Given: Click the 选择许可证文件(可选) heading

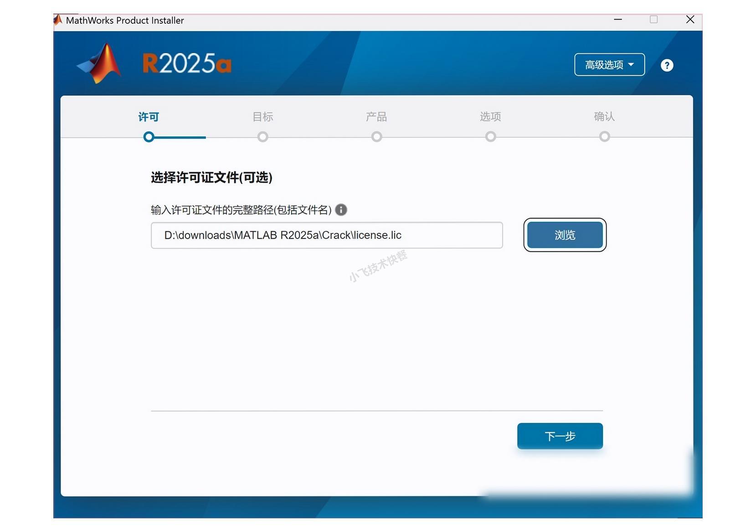Looking at the screenshot, I should (211, 177).
